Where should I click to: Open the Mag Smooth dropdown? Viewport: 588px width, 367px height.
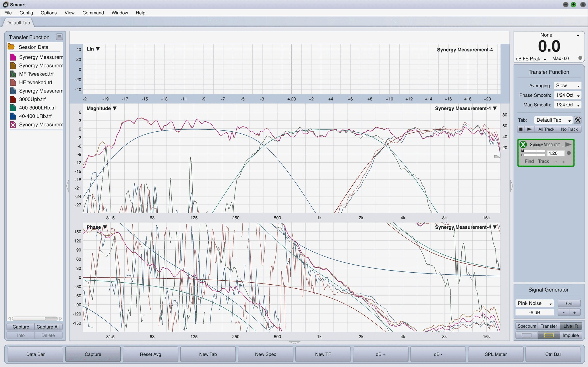click(567, 105)
